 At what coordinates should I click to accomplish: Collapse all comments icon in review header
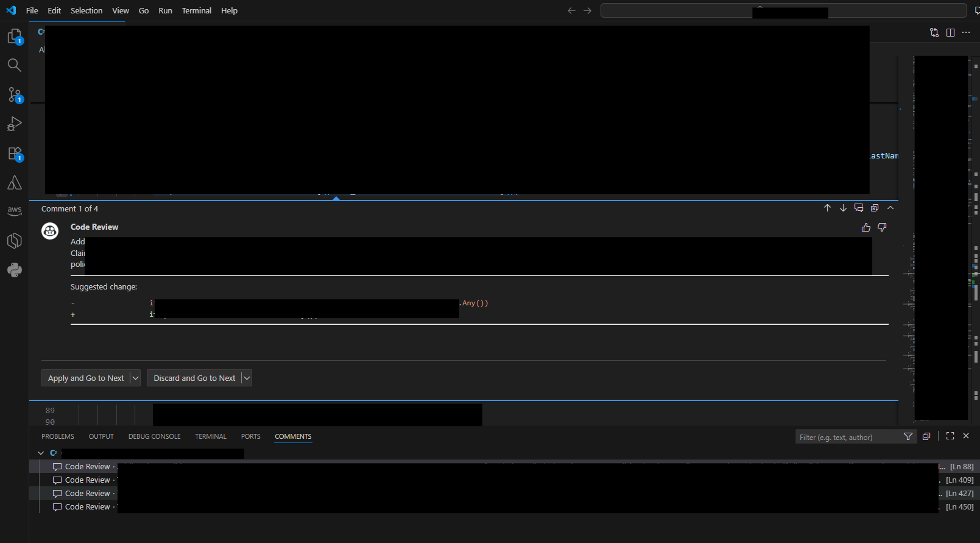point(875,208)
